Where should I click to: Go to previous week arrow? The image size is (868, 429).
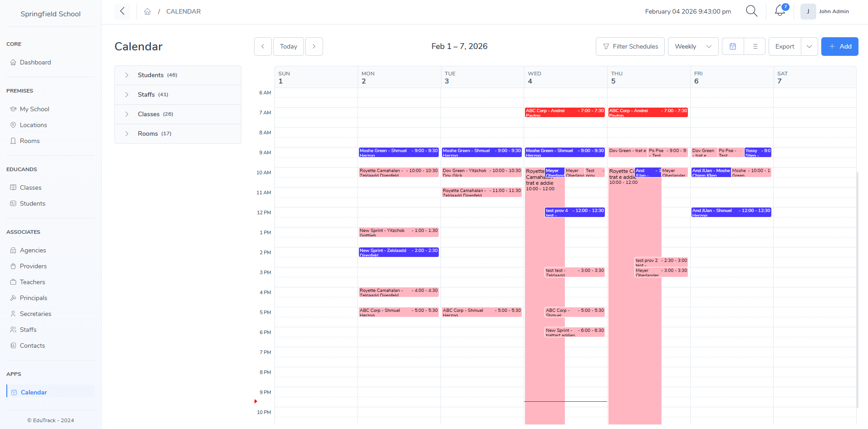263,46
